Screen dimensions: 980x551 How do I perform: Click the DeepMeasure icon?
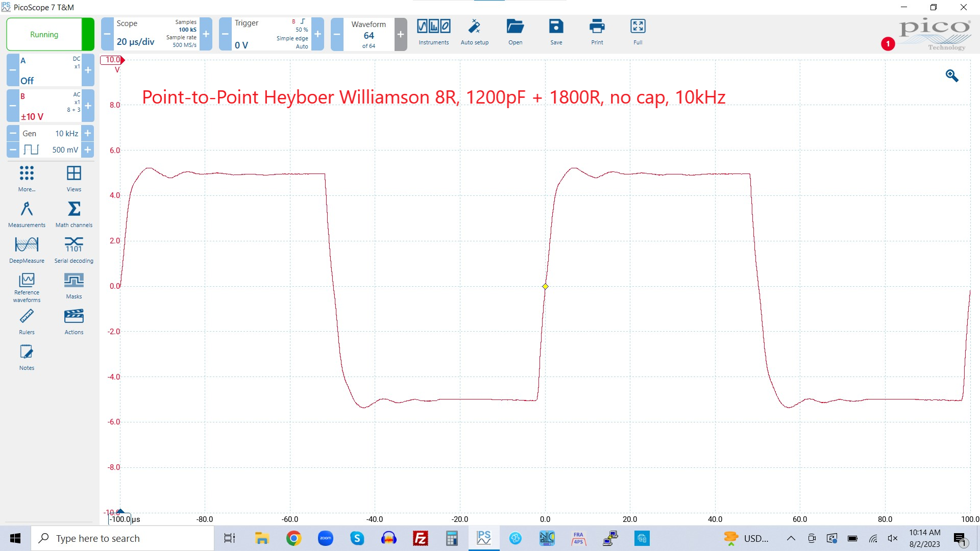(27, 249)
